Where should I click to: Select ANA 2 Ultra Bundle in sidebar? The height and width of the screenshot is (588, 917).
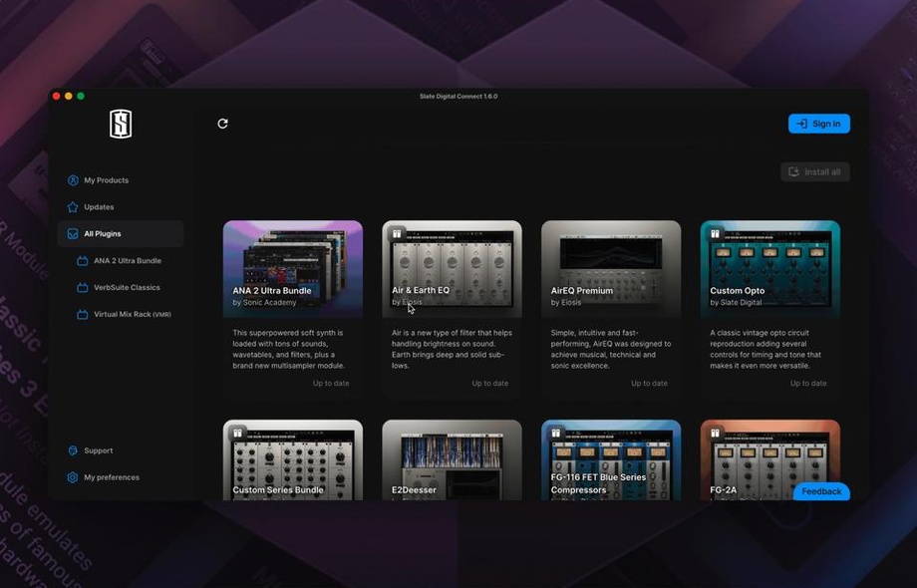pos(128,261)
